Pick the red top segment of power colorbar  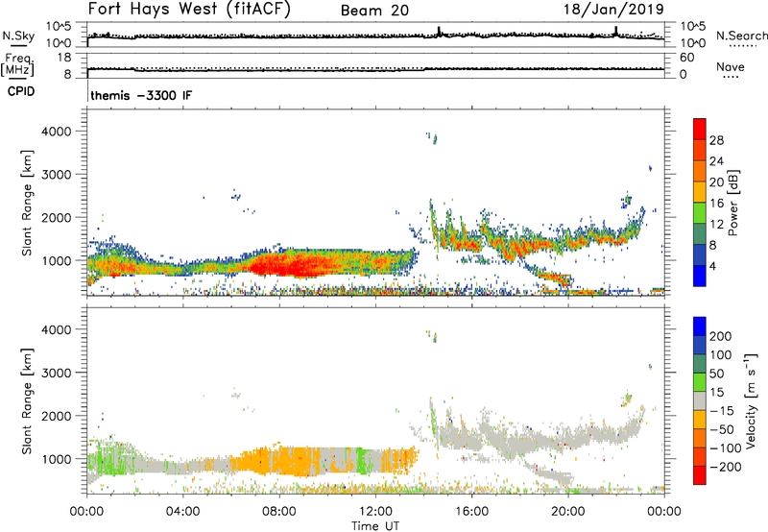(x=700, y=130)
